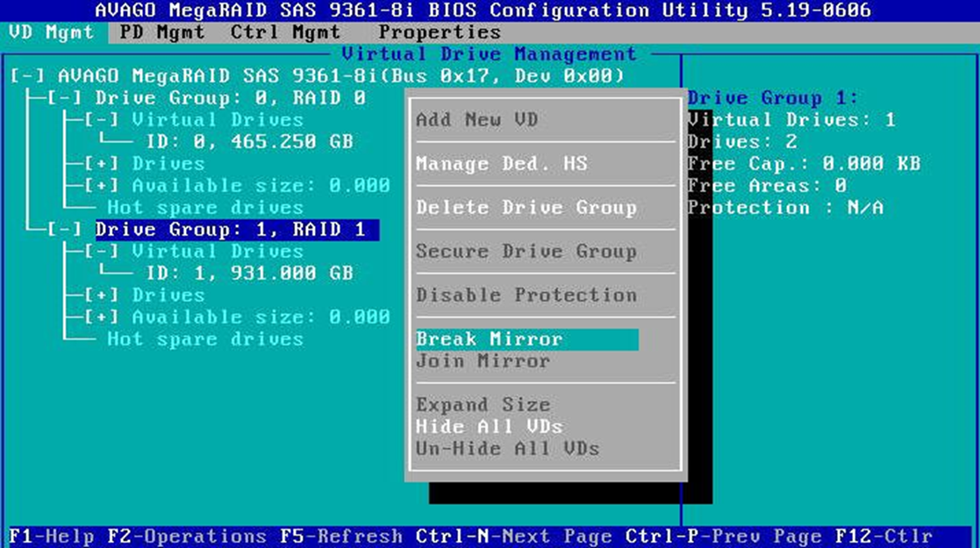Screen dimensions: 980x548
Task: Select Drive Group: 1, RAID 1 row
Action: click(237, 230)
